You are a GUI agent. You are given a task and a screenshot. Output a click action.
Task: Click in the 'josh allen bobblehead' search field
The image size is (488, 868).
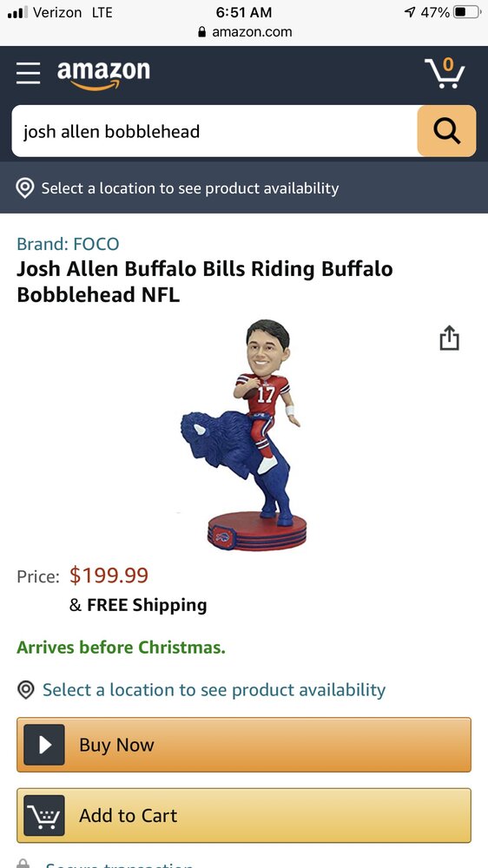(215, 131)
